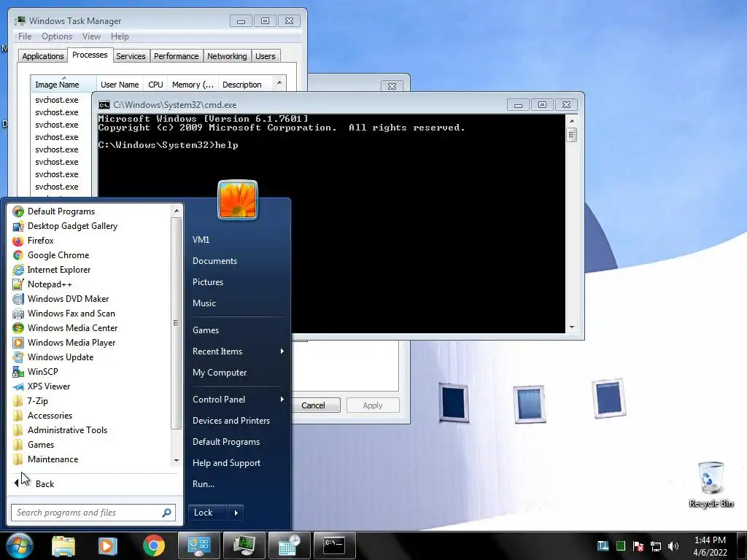Launch Desktop Gadget Gallery
747x560 pixels.
[x=72, y=226]
